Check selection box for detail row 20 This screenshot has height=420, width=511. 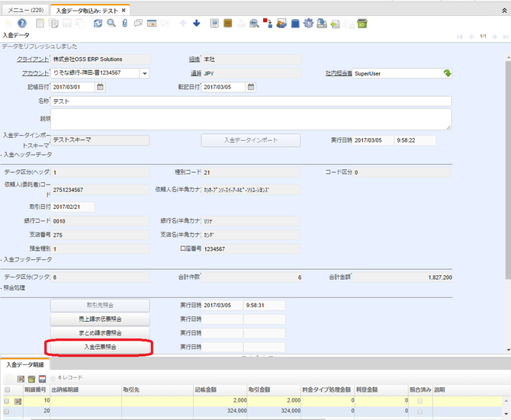[7, 412]
